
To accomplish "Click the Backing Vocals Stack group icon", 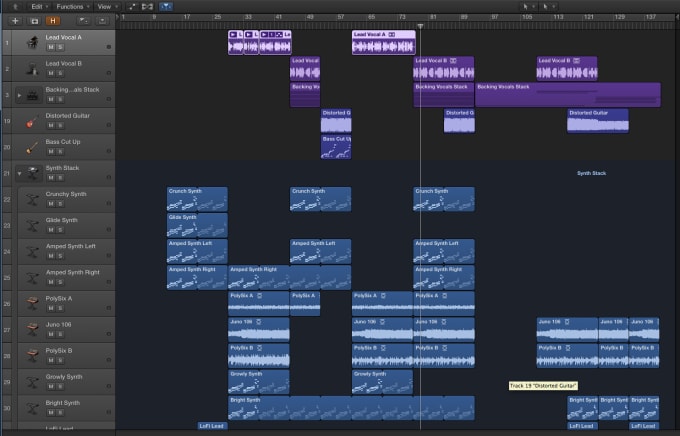I will point(32,95).
